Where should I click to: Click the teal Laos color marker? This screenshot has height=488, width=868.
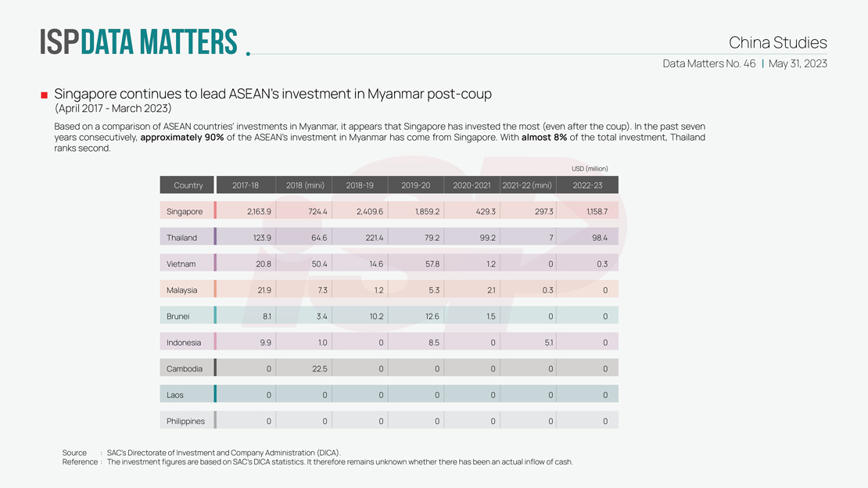click(215, 395)
